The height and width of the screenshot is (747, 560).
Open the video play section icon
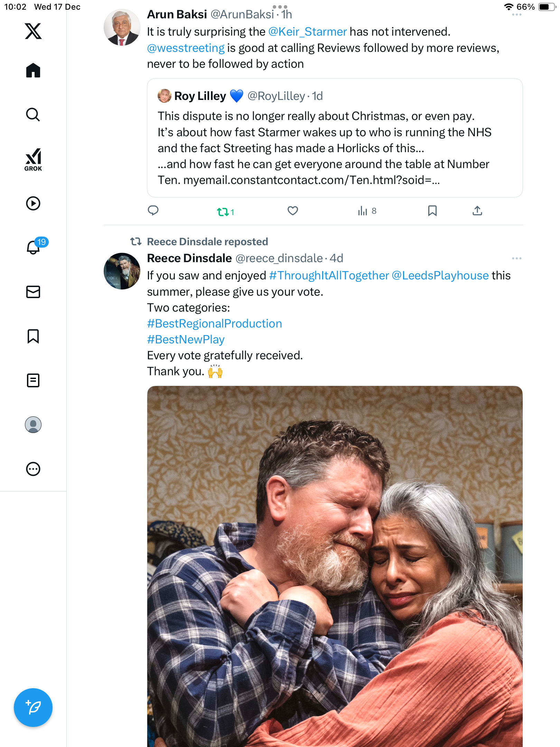click(33, 203)
